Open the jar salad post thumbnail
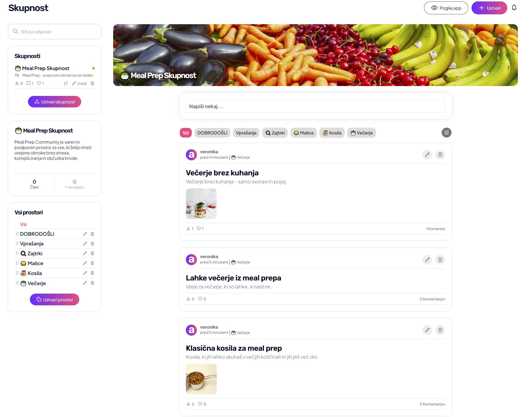The width and height of the screenshot is (532, 417). tap(201, 204)
